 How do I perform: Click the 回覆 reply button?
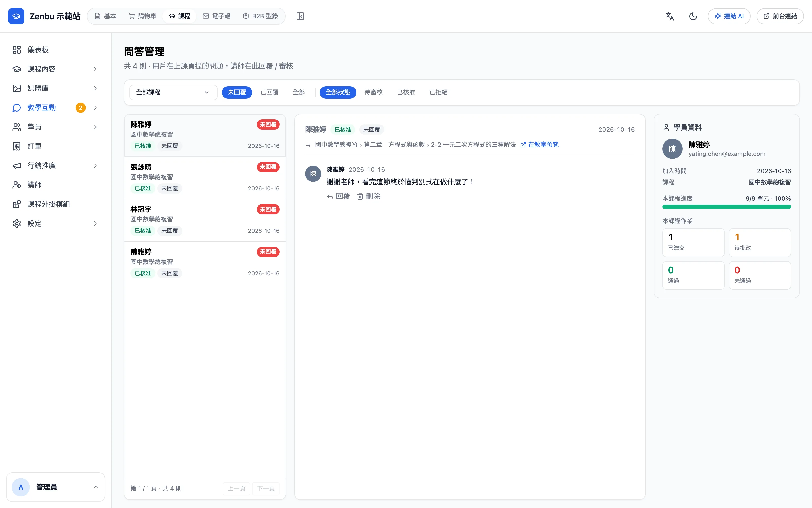(x=338, y=196)
